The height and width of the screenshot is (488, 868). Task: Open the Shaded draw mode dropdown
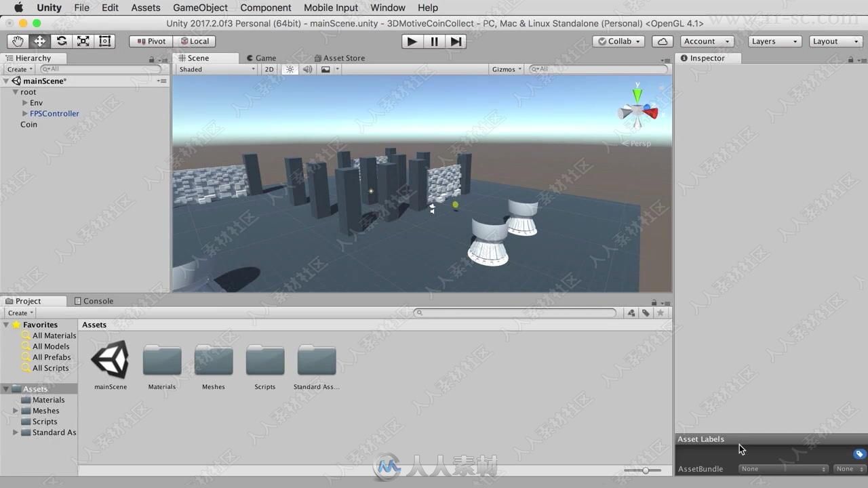[217, 69]
